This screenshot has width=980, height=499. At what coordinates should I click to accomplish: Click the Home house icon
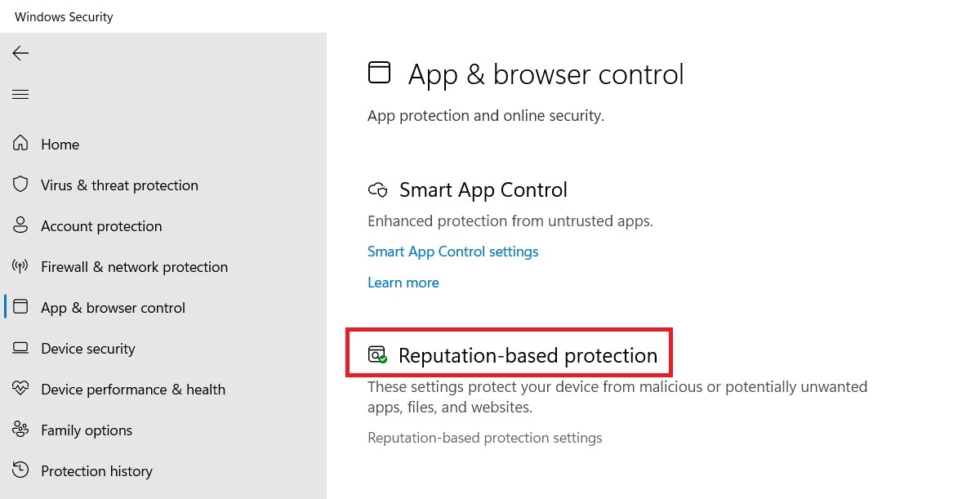coord(20,144)
